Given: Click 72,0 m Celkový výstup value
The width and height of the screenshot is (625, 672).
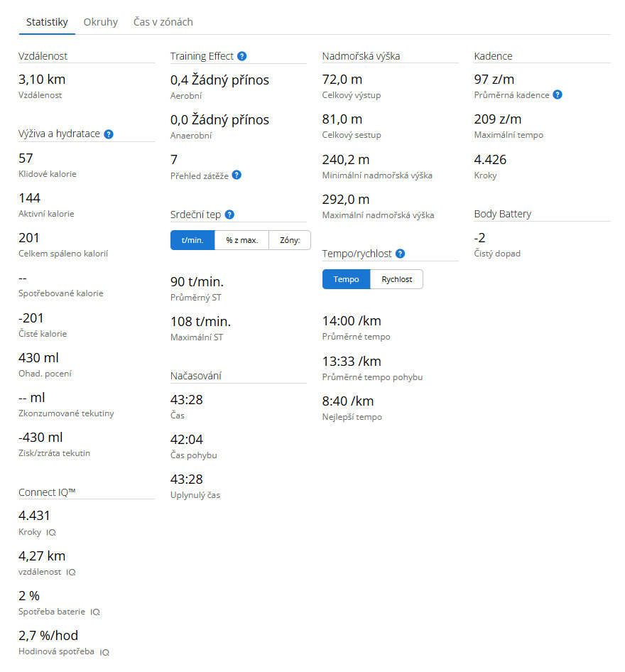Looking at the screenshot, I should pyautogui.click(x=342, y=80).
